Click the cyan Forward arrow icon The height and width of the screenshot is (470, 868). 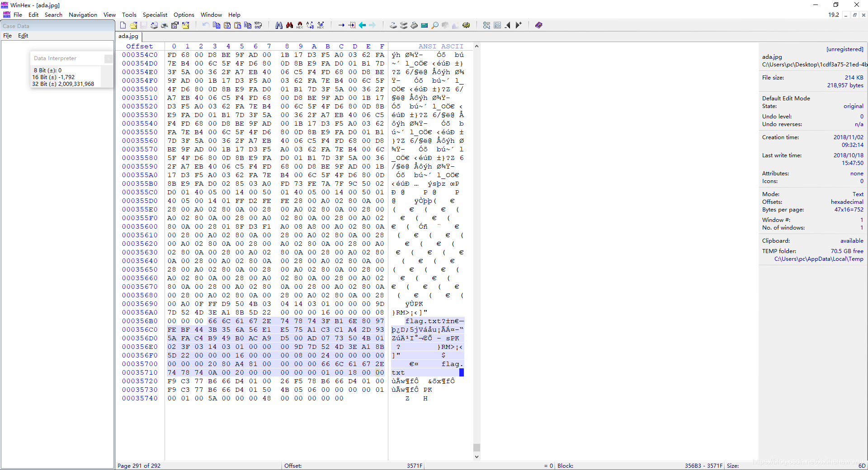(x=372, y=25)
